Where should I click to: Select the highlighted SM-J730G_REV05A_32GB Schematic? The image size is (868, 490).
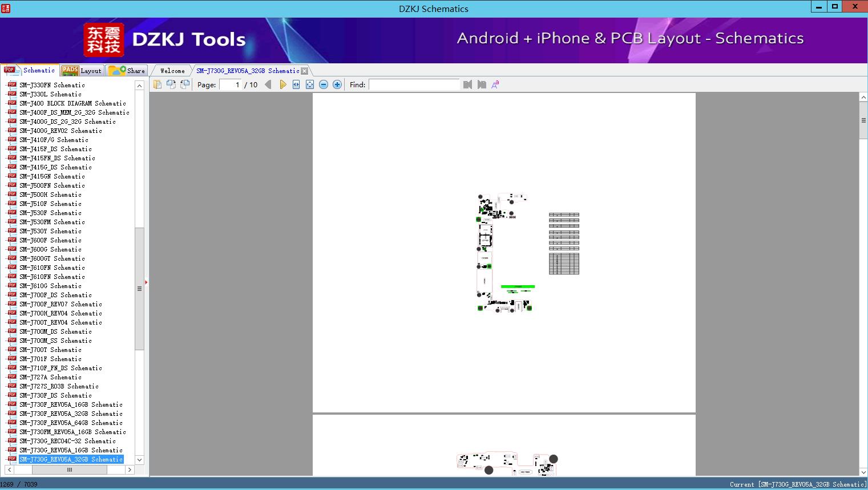71,459
